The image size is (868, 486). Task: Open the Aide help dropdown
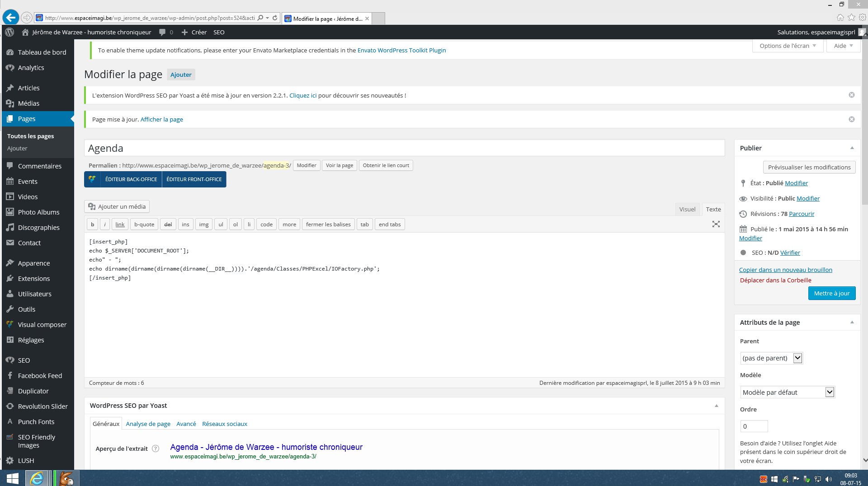pos(843,46)
